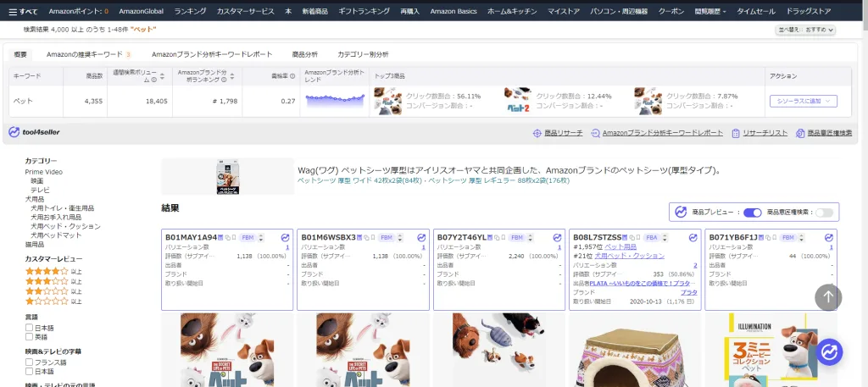Open the Amazonブランド分析キーワードレポート tab
Image resolution: width=868 pixels, height=387 pixels.
tap(212, 54)
